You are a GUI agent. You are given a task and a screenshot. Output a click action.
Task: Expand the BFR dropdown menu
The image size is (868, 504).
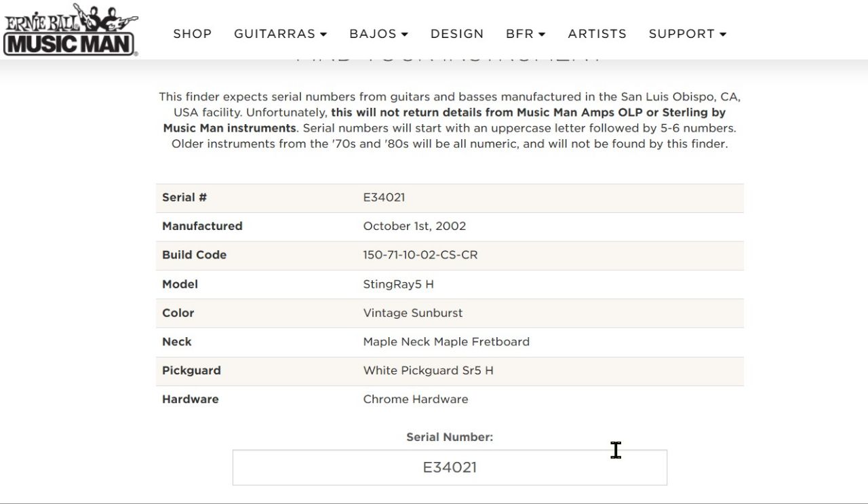tap(526, 34)
